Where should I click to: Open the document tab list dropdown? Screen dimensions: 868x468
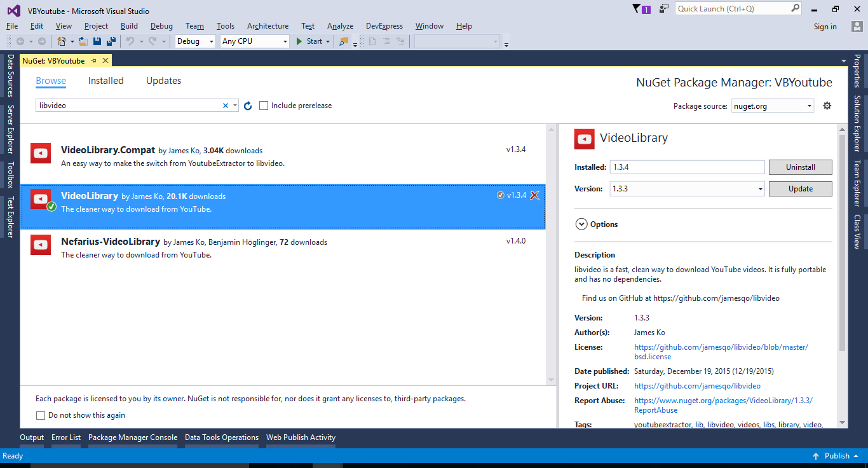[x=844, y=61]
